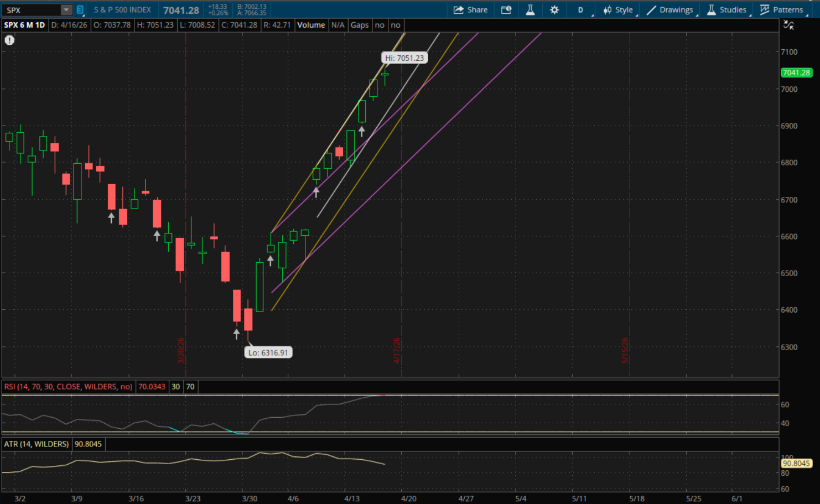Screen dimensions: 820x504
Task: Open chart settings gear icon
Action: coord(554,10)
